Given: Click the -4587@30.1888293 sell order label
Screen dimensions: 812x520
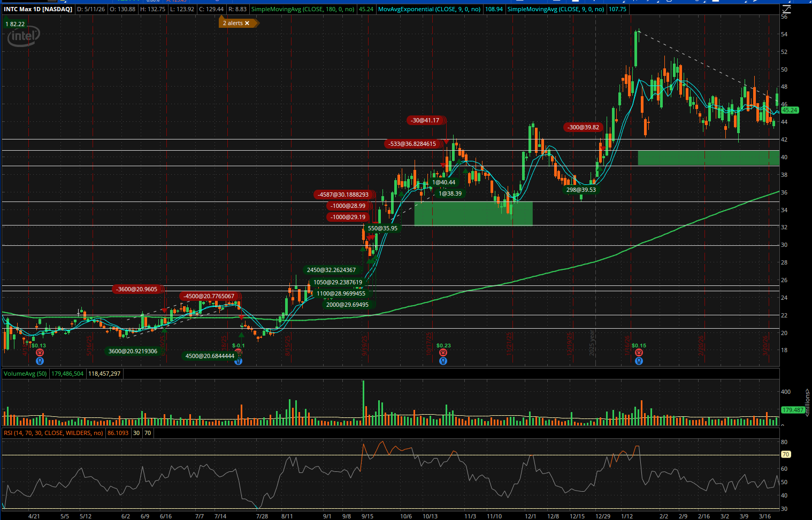Looking at the screenshot, I should click(343, 195).
